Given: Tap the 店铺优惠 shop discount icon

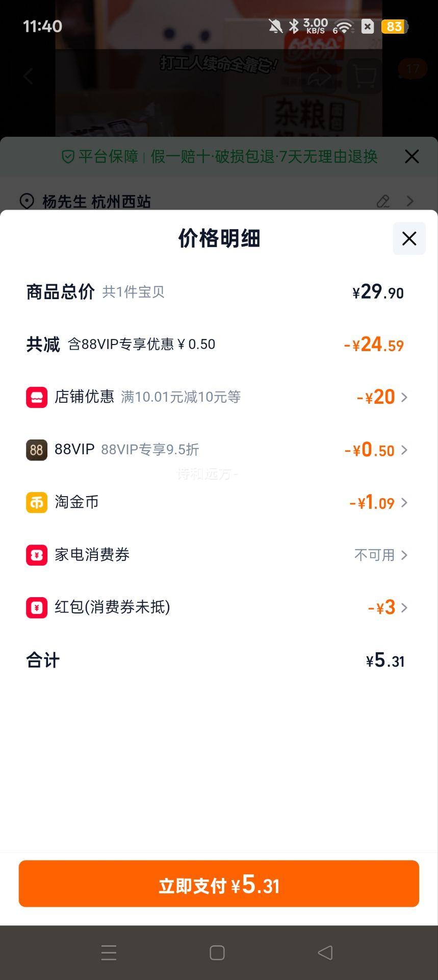Looking at the screenshot, I should click(x=37, y=397).
